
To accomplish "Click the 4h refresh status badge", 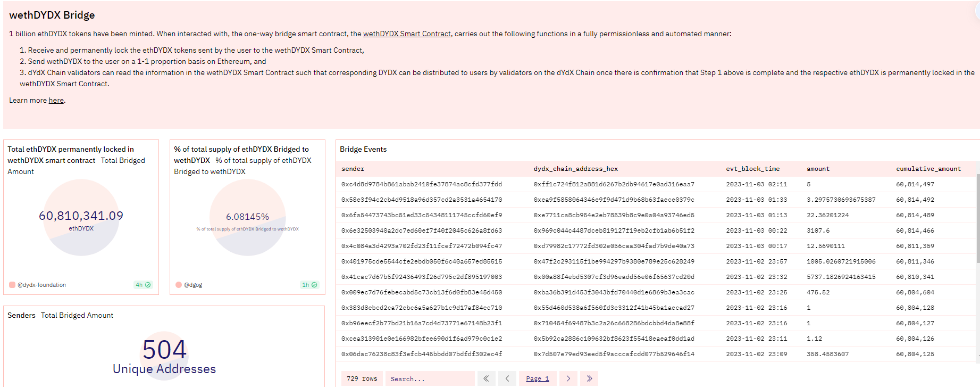I will 143,285.
